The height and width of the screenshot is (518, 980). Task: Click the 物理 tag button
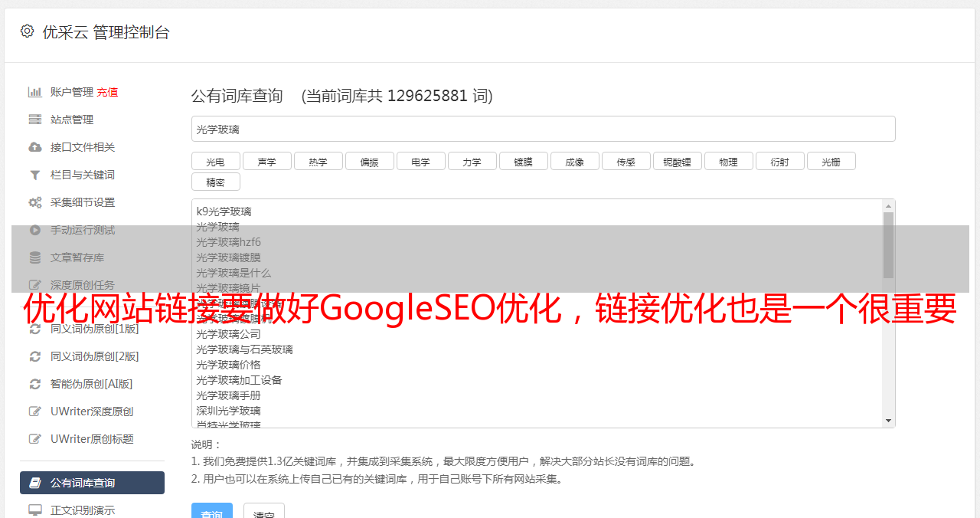point(728,162)
